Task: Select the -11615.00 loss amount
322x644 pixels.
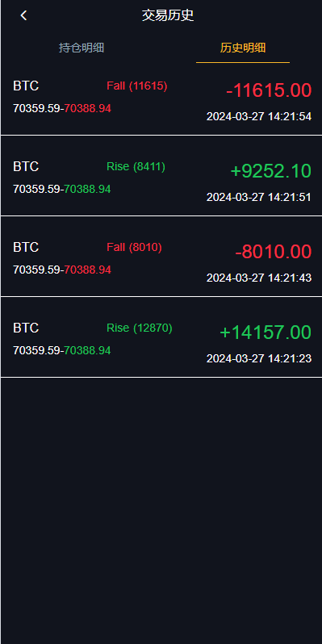Action: [269, 90]
